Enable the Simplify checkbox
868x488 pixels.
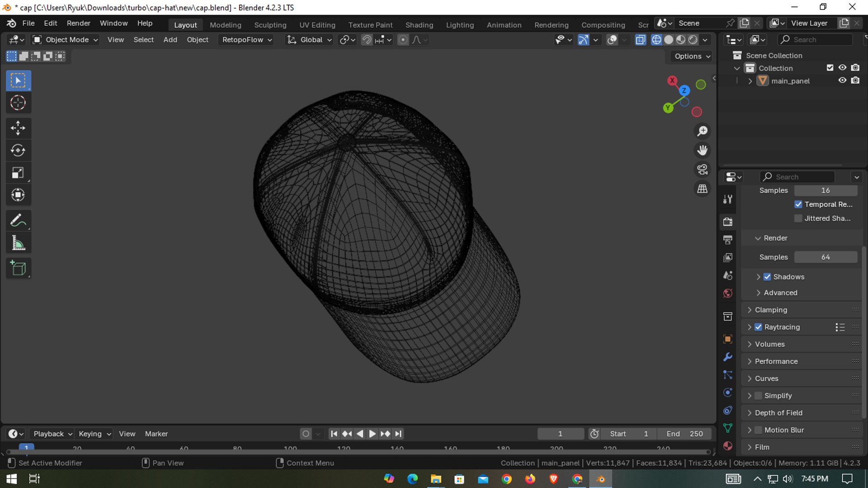758,396
